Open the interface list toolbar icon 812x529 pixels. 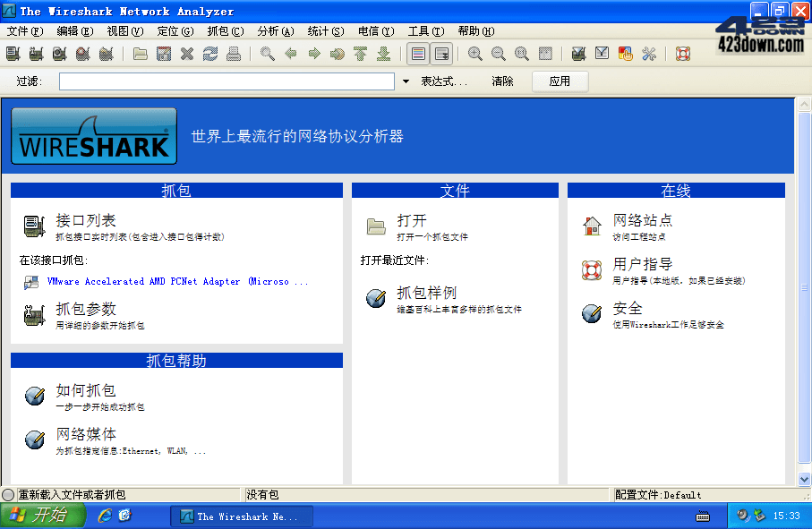tap(12, 54)
